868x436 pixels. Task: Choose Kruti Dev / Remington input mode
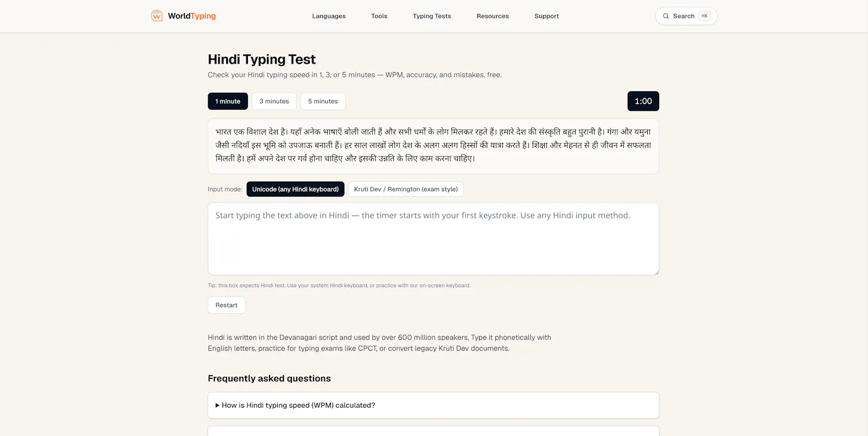point(406,189)
